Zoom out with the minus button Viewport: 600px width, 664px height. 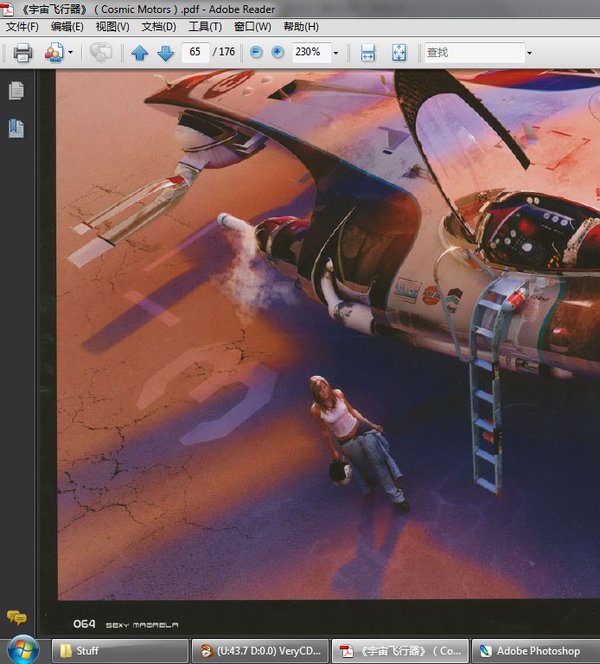tap(256, 52)
